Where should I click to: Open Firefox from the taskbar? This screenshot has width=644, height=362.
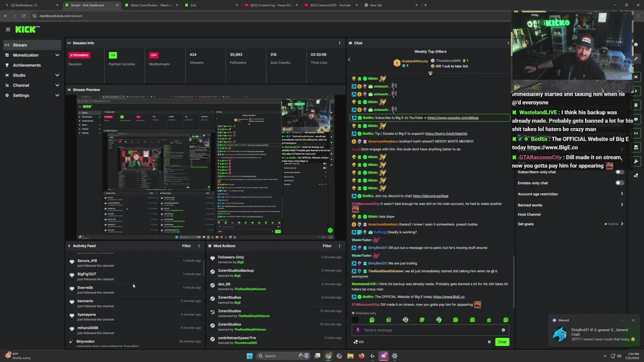tap(361, 356)
